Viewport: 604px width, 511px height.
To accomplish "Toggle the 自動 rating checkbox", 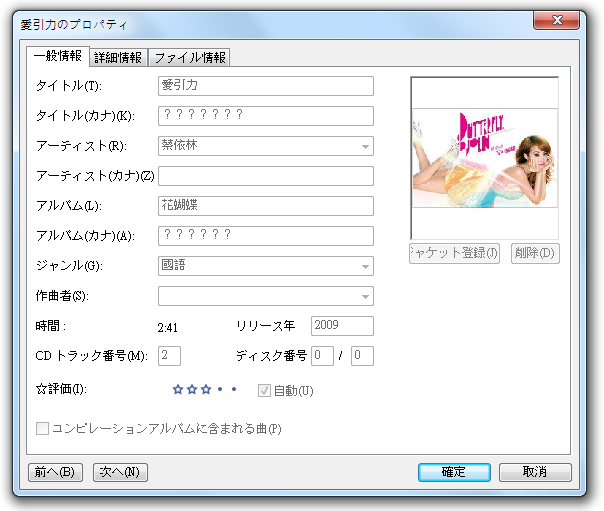I will click(264, 391).
